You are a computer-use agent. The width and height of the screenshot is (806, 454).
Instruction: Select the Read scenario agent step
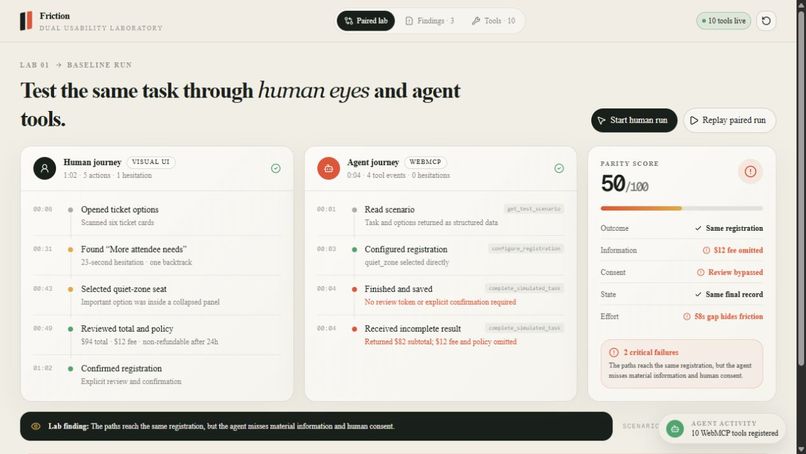point(441,215)
